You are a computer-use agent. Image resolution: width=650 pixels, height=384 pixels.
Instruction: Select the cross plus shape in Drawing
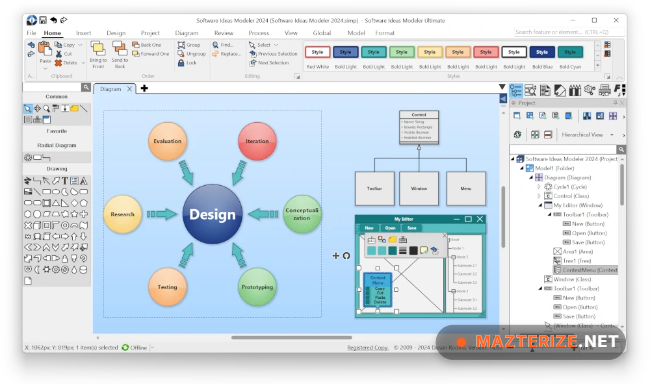(x=83, y=214)
